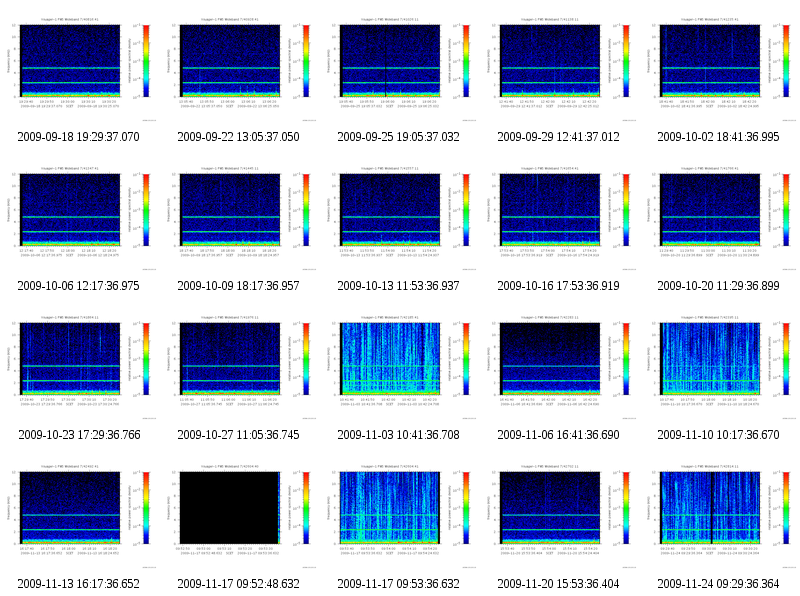Open spectrogram thumbnail dated 2009-10-13 11:53:36.937

pyautogui.click(x=399, y=218)
